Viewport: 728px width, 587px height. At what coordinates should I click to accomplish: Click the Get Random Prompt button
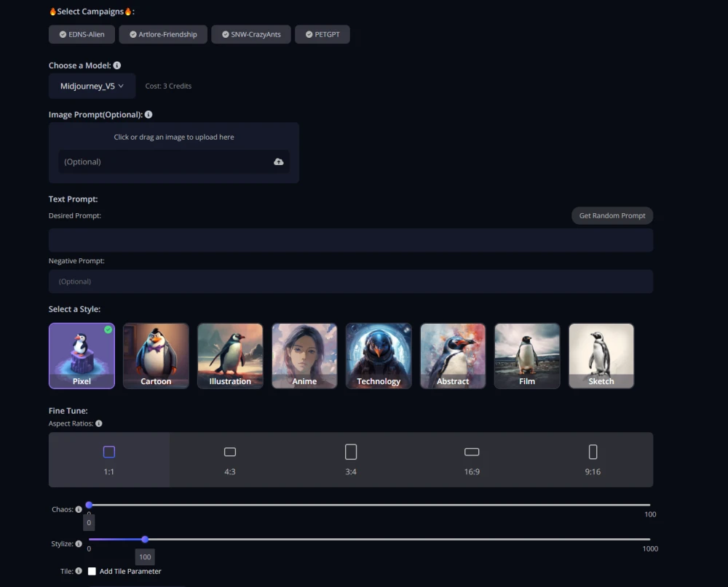(612, 216)
